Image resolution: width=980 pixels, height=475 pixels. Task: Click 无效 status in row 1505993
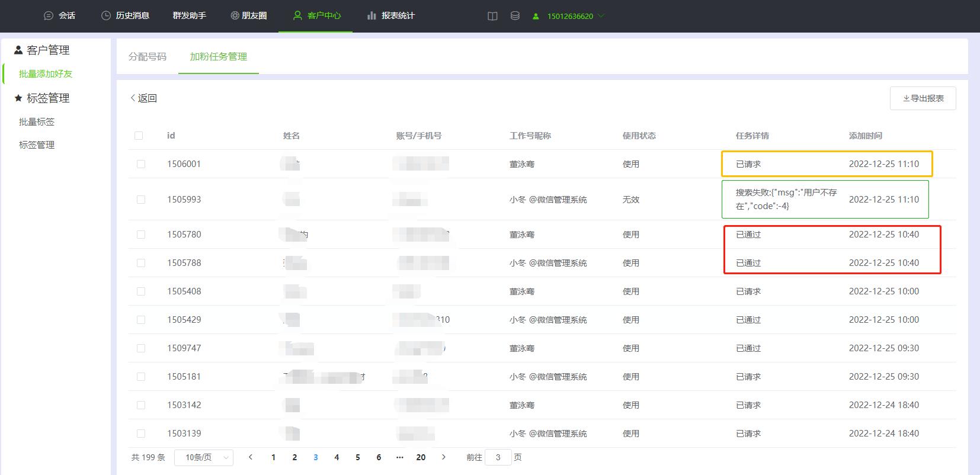tap(631, 200)
